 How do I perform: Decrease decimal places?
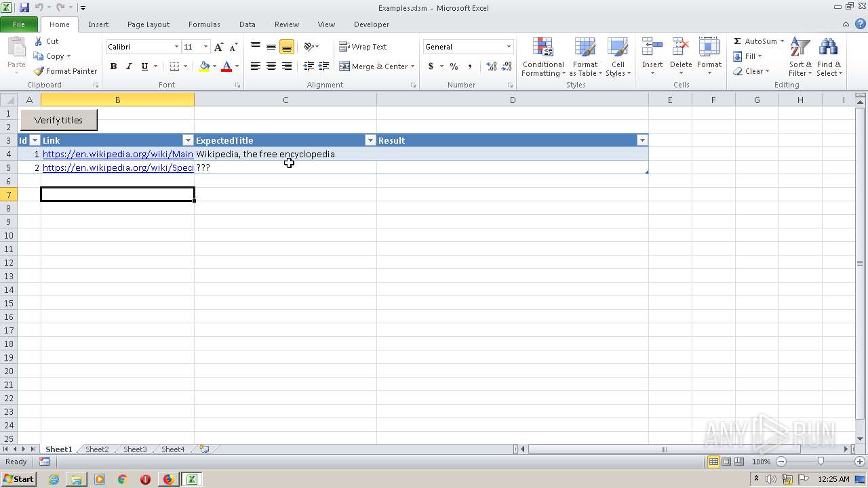pos(507,66)
